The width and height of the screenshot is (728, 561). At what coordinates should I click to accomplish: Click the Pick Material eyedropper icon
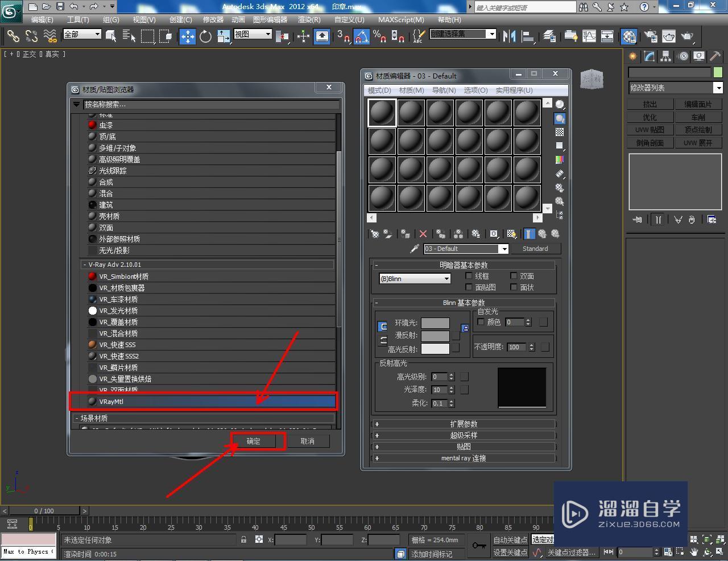tap(415, 249)
